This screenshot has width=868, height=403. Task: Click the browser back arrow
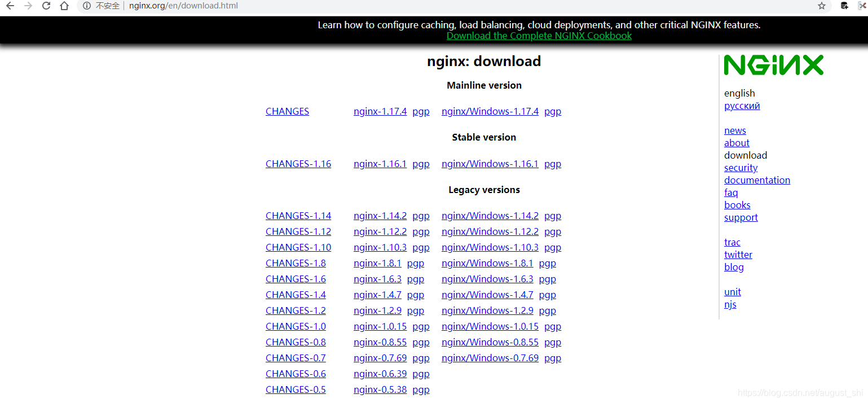coord(10,6)
